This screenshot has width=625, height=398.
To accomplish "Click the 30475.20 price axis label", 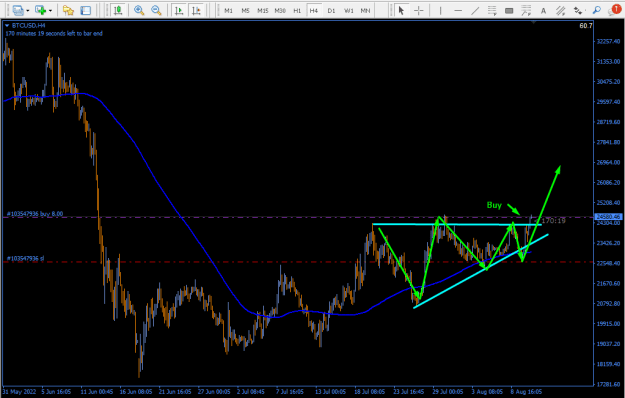I will (608, 82).
